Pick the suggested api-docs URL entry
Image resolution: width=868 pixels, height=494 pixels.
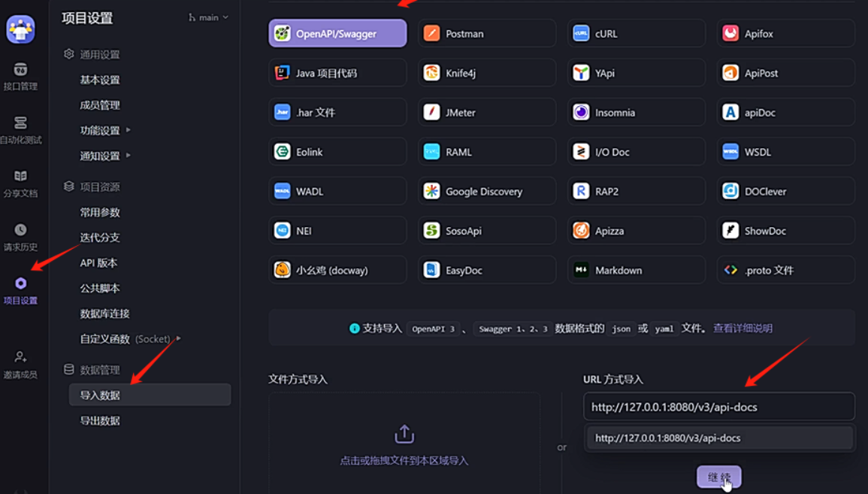pyautogui.click(x=718, y=438)
